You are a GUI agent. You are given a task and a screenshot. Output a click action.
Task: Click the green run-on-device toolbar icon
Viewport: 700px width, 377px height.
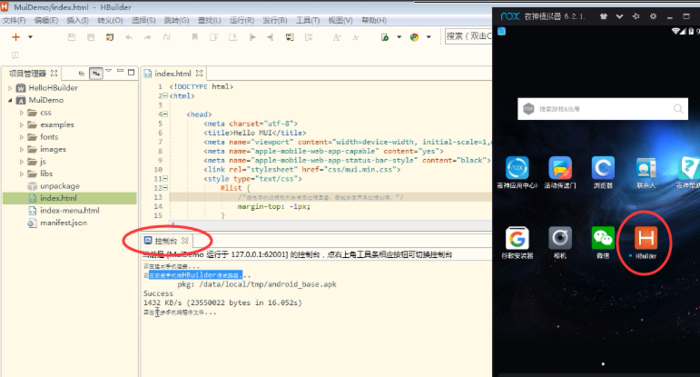click(385, 38)
